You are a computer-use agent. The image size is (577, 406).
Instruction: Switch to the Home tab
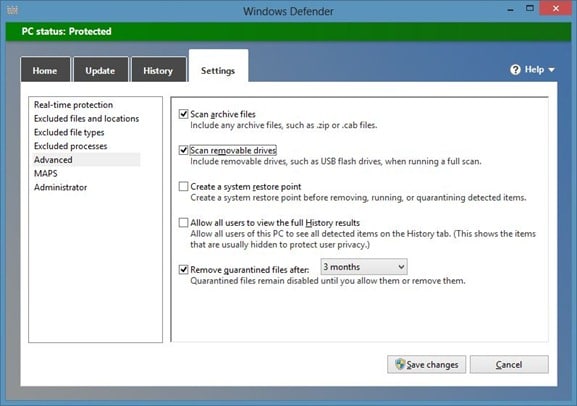[45, 70]
